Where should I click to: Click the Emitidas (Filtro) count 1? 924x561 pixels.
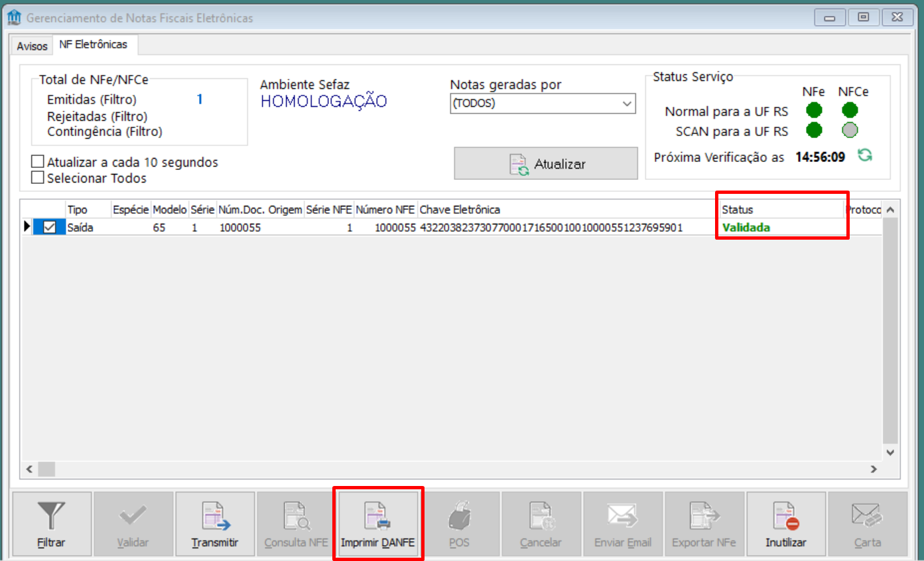click(x=200, y=100)
